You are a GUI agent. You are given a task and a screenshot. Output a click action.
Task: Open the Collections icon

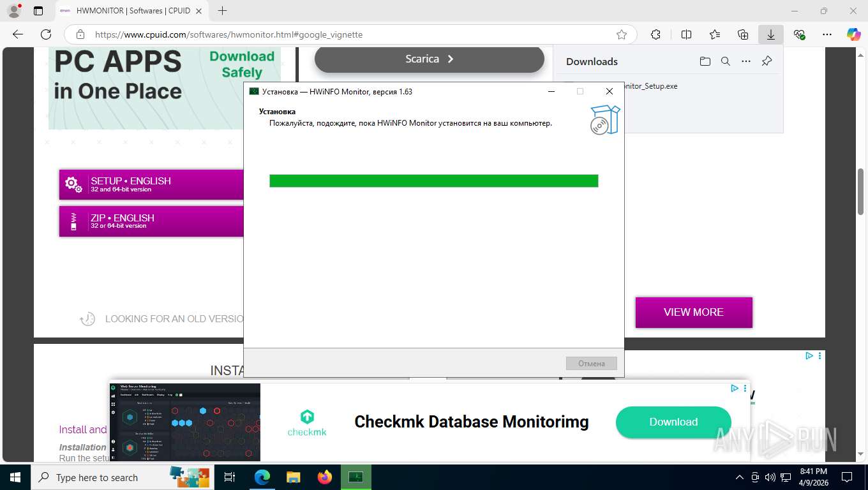click(743, 34)
